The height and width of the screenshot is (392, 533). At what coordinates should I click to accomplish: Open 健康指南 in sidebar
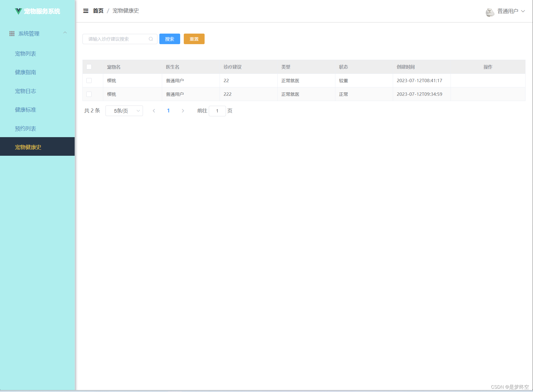(x=26, y=72)
